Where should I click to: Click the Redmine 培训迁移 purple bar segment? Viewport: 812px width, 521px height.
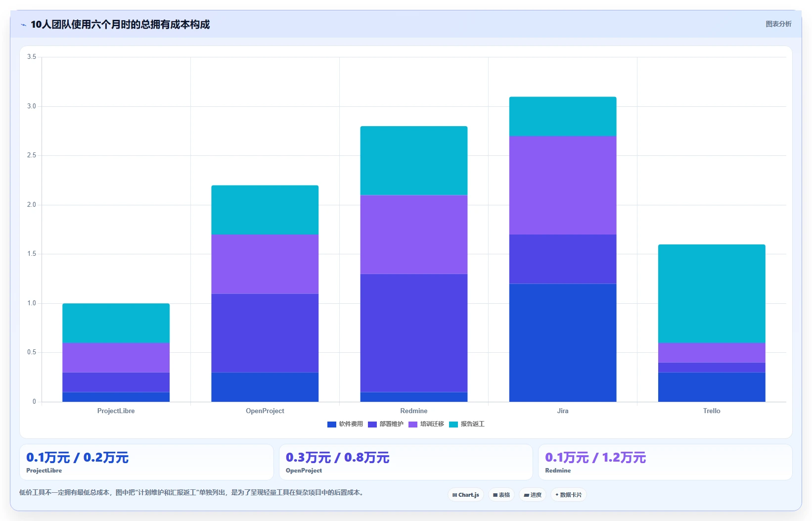tap(414, 235)
